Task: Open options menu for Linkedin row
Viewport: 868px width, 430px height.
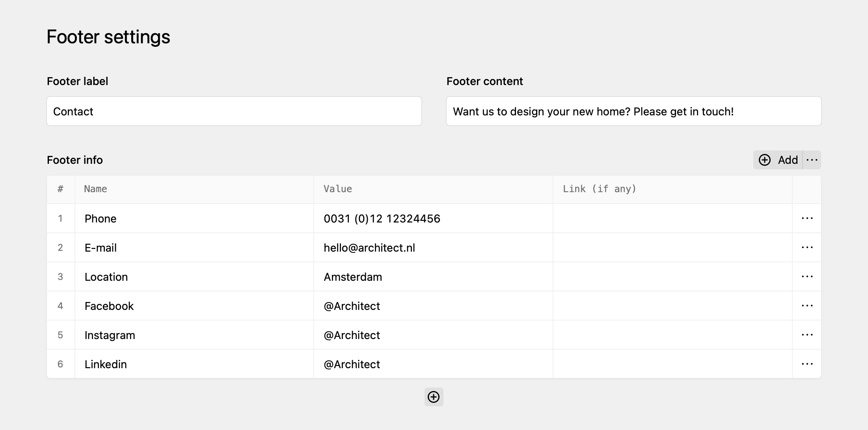Action: pyautogui.click(x=807, y=364)
